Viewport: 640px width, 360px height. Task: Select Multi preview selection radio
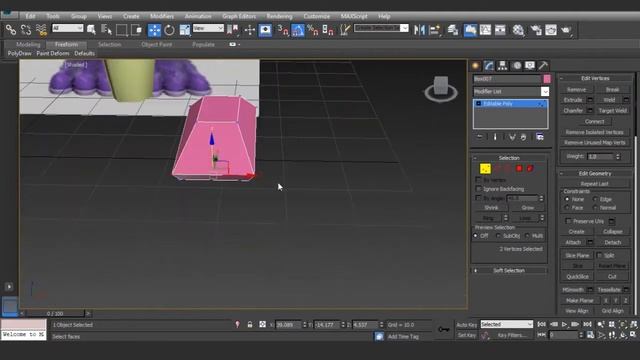(x=527, y=236)
